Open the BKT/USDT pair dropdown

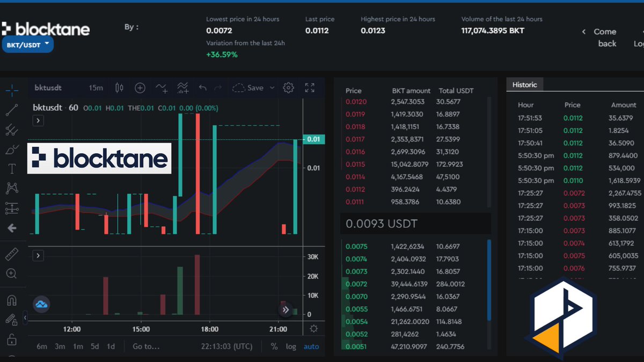pos(28,45)
